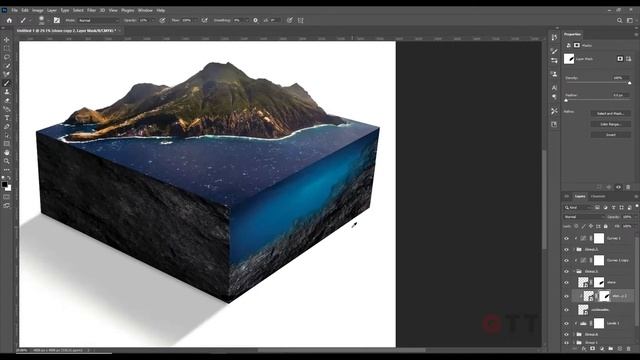The image size is (640, 360).
Task: Click the lock position icon in Layers
Action: 591,226
